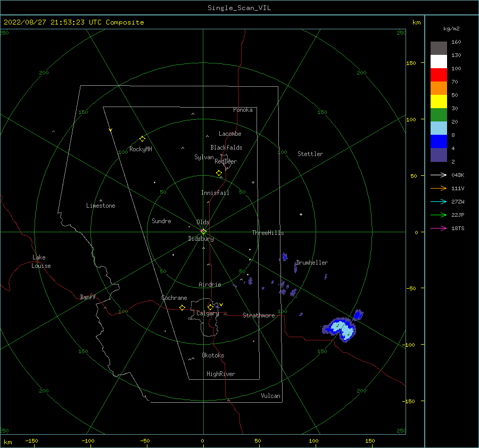479x448 pixels.
Task: Pick the light blue 8-20 legend swatch
Action: pyautogui.click(x=439, y=128)
